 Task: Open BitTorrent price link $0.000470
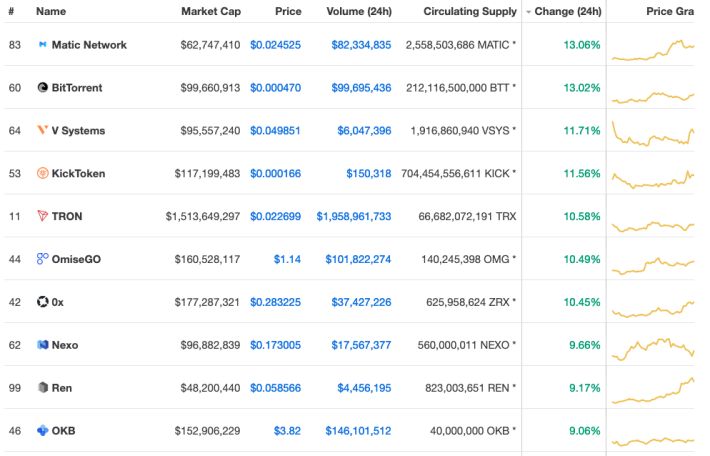tap(275, 88)
